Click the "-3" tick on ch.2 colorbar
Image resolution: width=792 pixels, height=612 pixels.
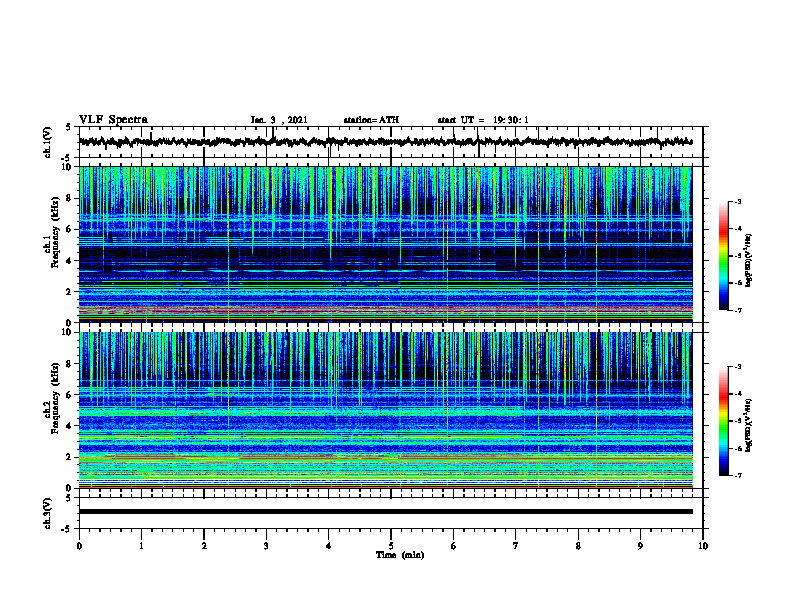737,367
